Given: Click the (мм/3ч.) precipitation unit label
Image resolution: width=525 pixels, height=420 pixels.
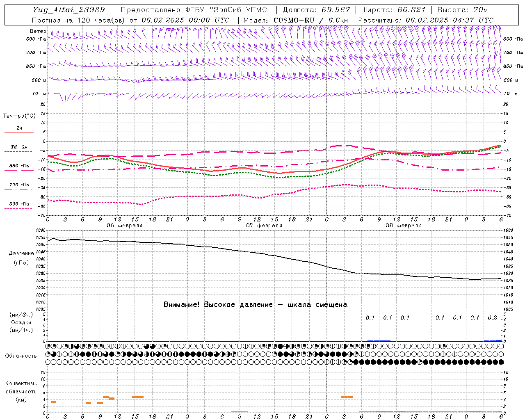Looking at the screenshot, I should (x=21, y=315).
